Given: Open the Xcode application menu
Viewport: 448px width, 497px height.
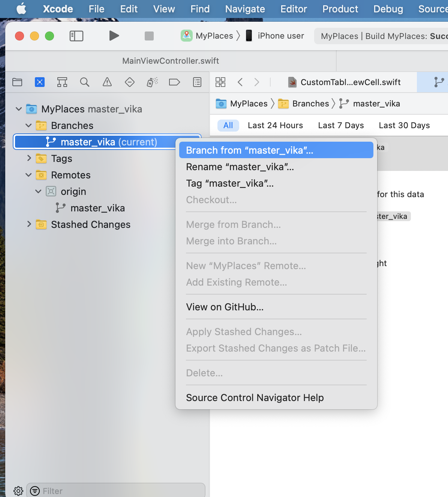Looking at the screenshot, I should [x=58, y=9].
